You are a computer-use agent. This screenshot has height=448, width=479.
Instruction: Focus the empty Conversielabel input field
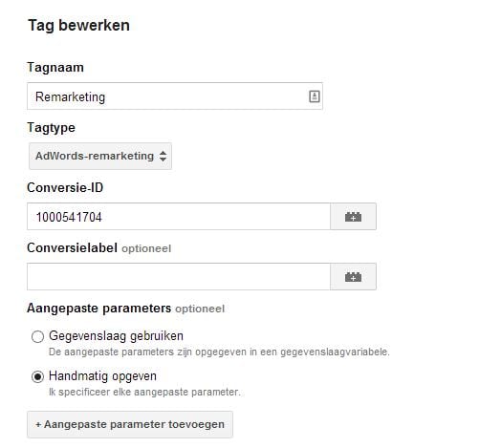click(179, 277)
